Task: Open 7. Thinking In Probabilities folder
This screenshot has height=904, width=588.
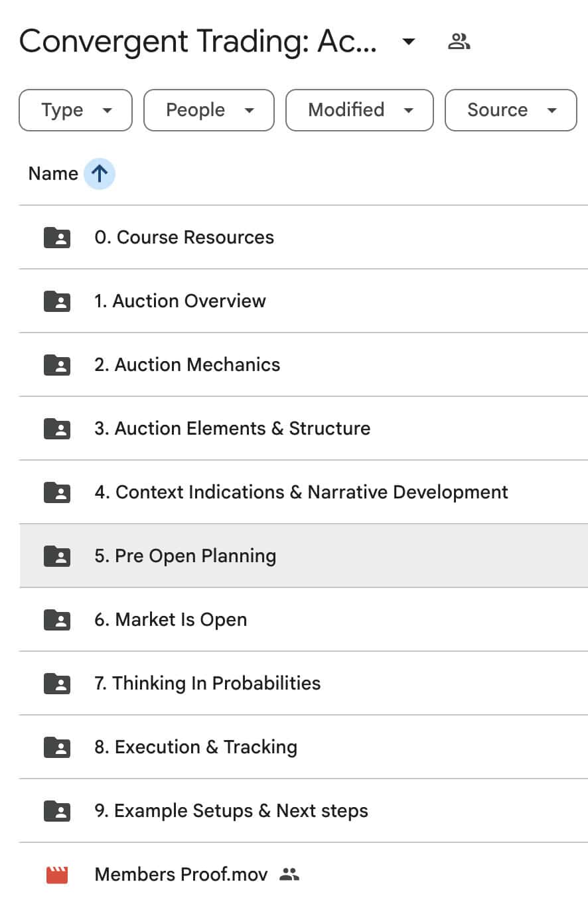Action: [x=207, y=683]
